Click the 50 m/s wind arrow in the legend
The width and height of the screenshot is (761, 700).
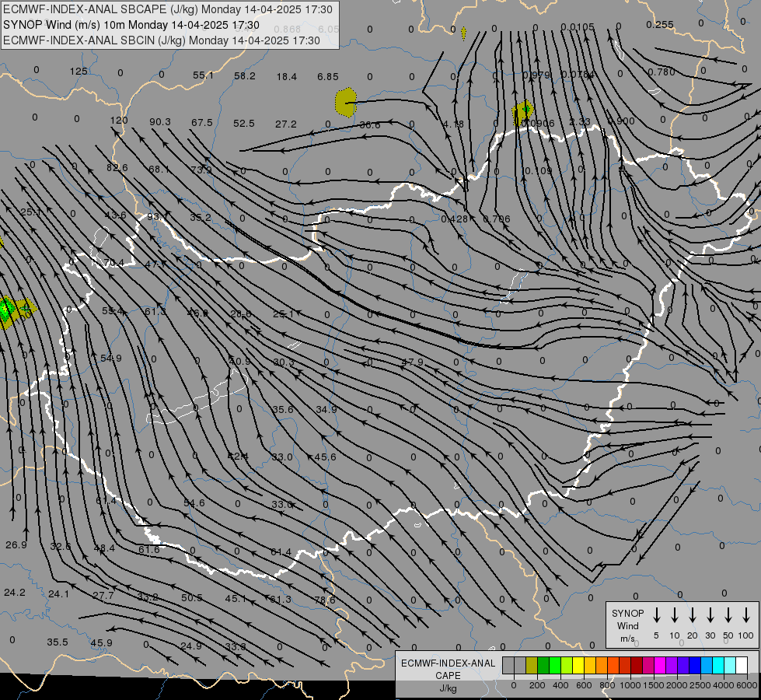click(728, 615)
